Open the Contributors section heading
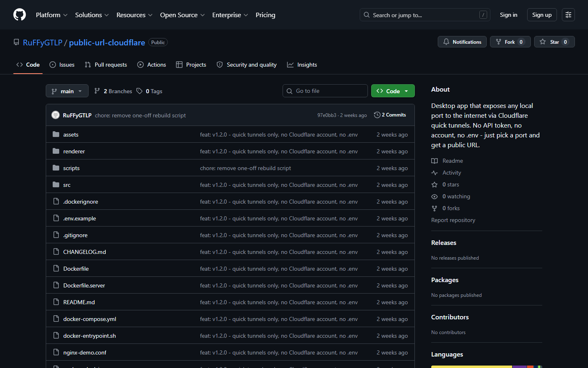This screenshot has width=588, height=368. [x=450, y=317]
